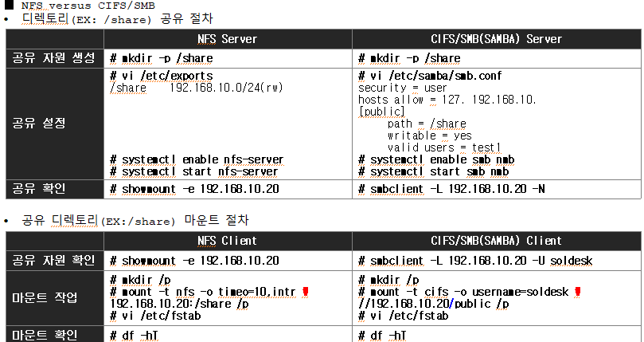Image resolution: width=644 pixels, height=342 pixels.
Task: Click "# smbclient -L 192.168.10.20 -N"
Action: coord(452,189)
